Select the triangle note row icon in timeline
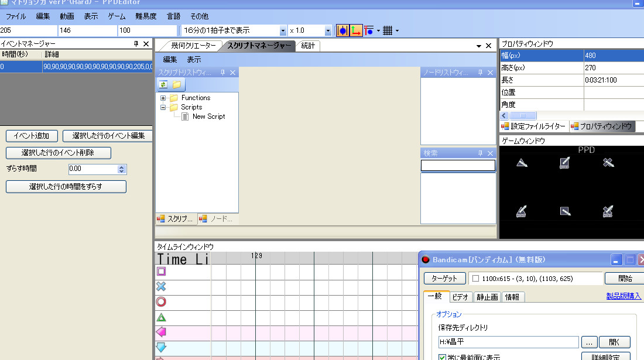Image resolution: width=644 pixels, height=360 pixels. click(161, 317)
